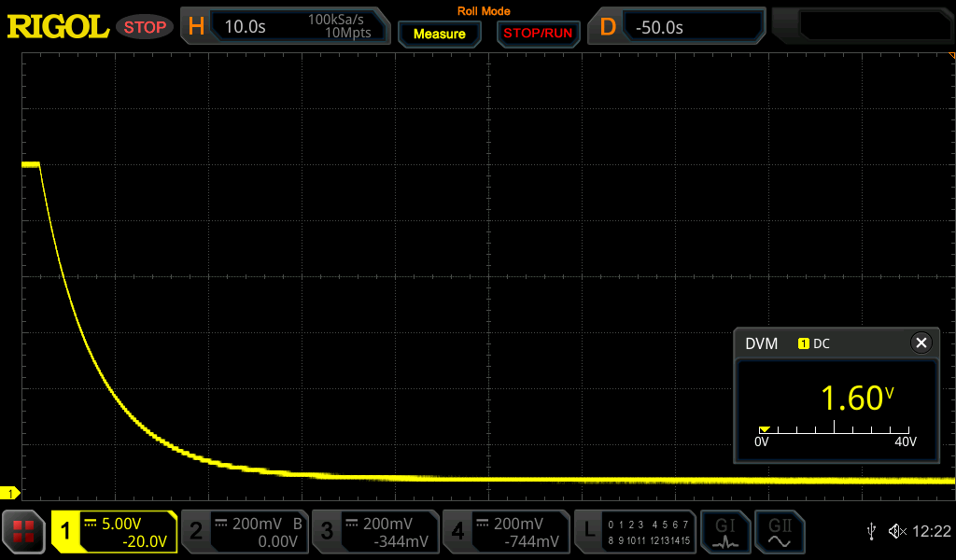Open the logic analyzer L digital channels
Viewport: 956px width, 560px height.
pos(636,532)
